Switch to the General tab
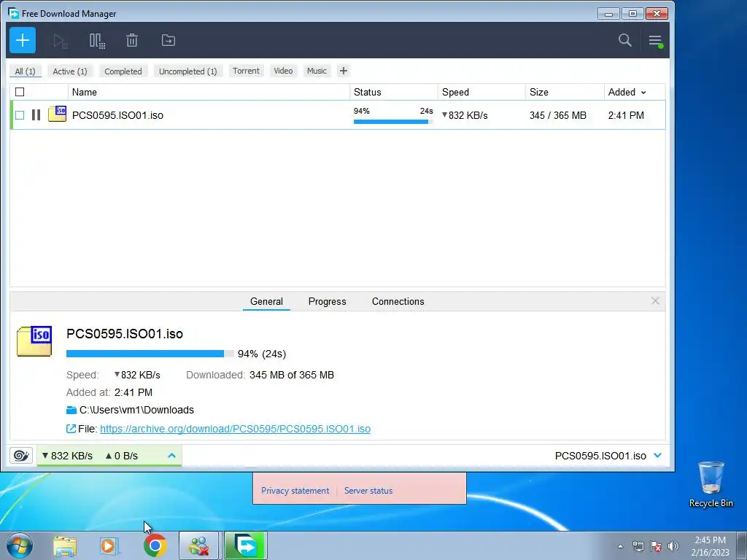Screen dimensions: 747x560 click(266, 301)
